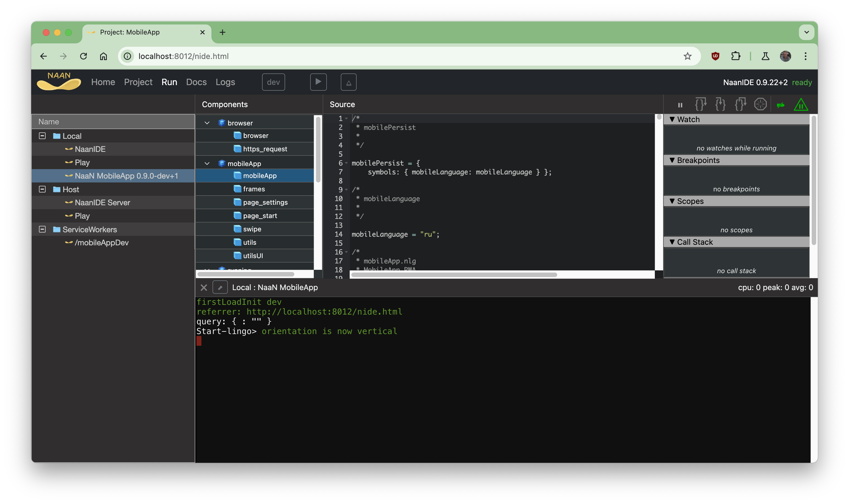This screenshot has width=849, height=504.
Task: Click the green pause-on-exceptions triangle icon
Action: coord(801,105)
